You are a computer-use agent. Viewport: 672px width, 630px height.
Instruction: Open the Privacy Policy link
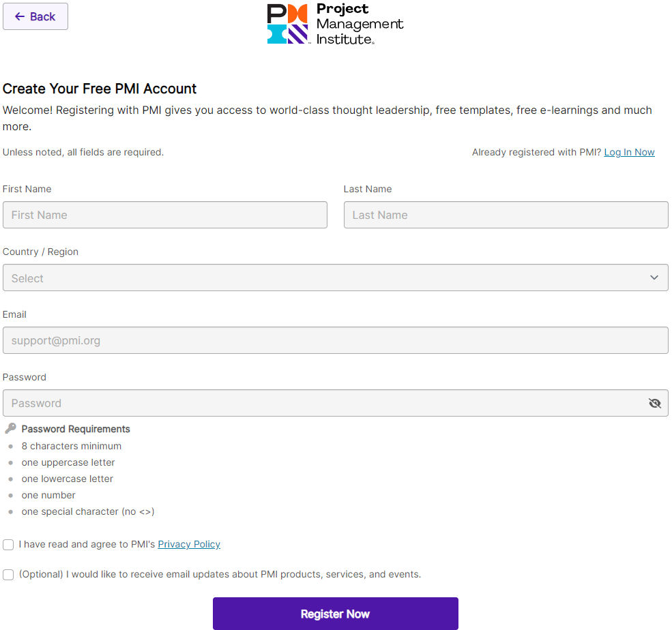(189, 544)
